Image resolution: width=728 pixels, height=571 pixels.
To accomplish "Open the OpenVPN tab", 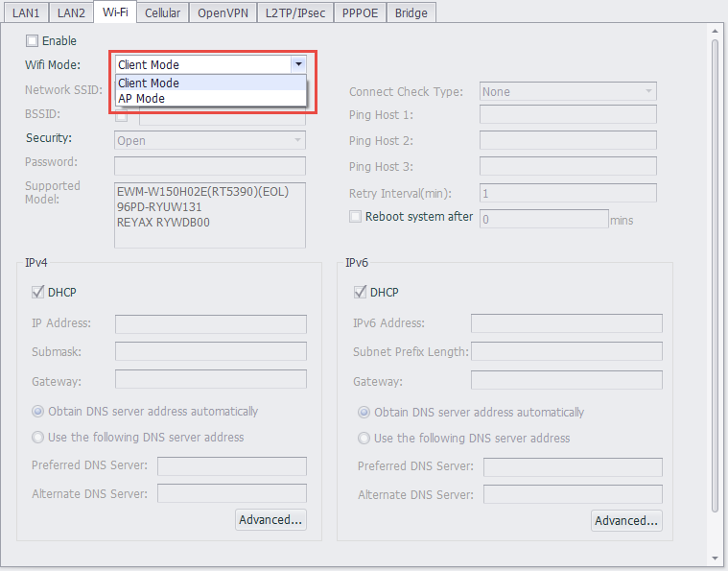I will pyautogui.click(x=222, y=12).
